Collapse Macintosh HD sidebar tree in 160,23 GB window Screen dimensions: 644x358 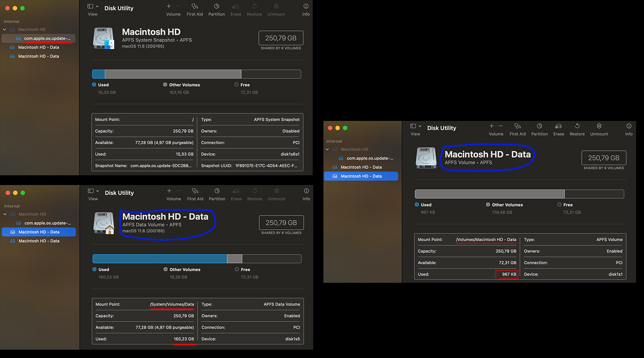pyautogui.click(x=5, y=214)
